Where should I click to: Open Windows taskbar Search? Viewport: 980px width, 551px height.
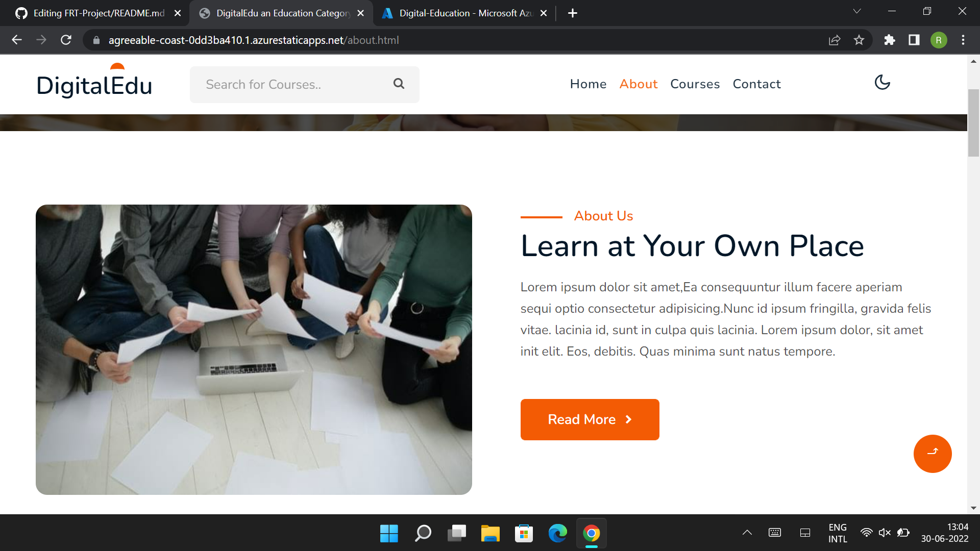point(423,533)
